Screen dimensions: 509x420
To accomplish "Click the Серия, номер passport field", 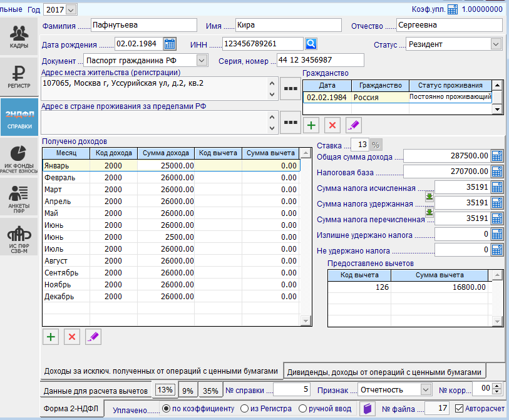I will (x=320, y=60).
